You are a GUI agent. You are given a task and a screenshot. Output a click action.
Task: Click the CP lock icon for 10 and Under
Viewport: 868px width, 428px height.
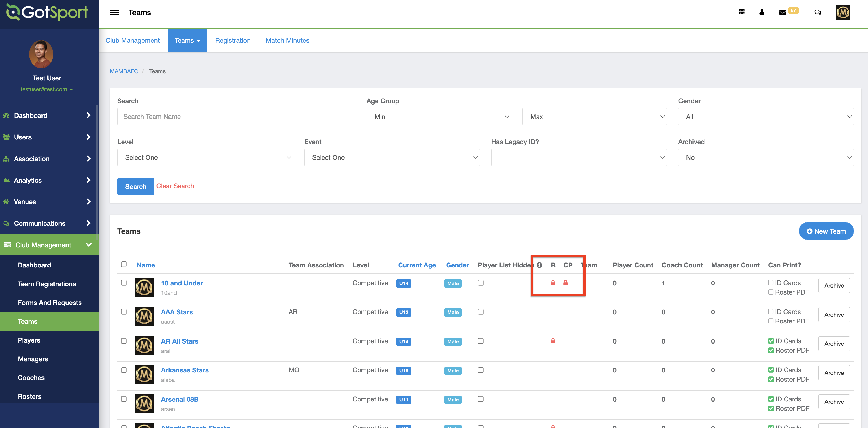(x=565, y=283)
